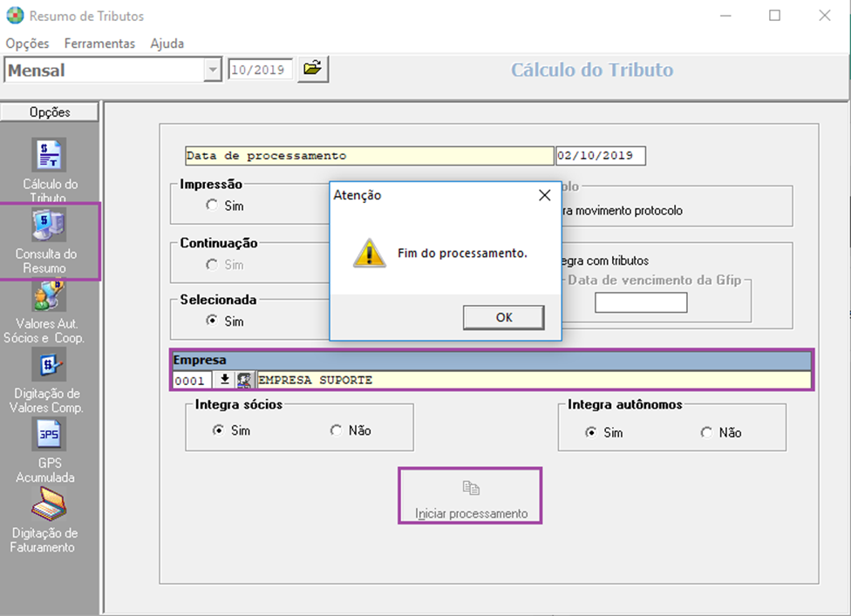Viewport: 851px width, 616px height.
Task: Open the Ajuda menu
Action: 167,44
